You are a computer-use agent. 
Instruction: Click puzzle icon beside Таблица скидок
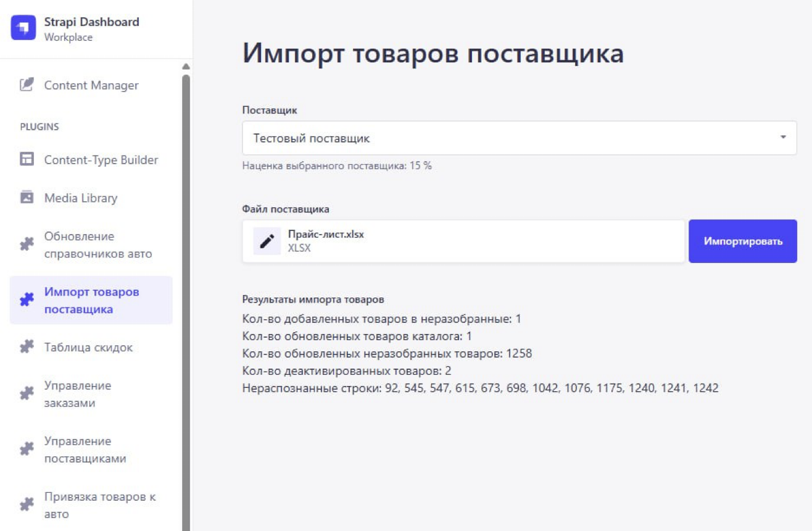pyautogui.click(x=27, y=348)
